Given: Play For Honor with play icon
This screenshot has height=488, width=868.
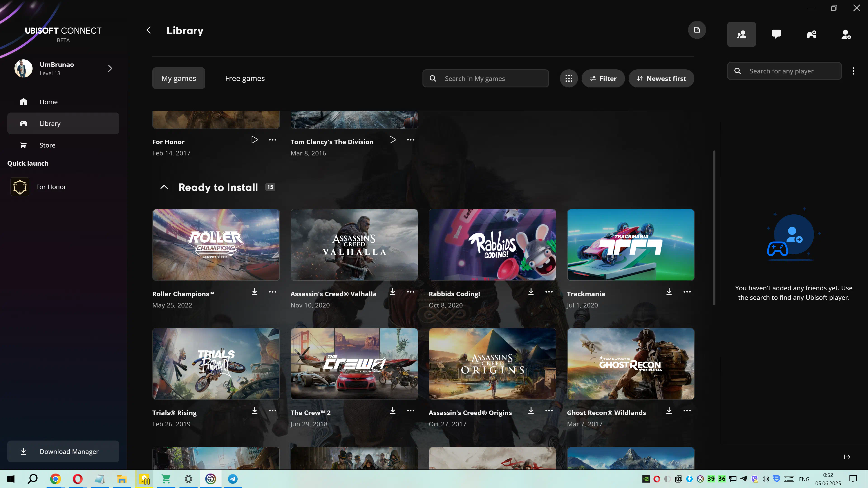Looking at the screenshot, I should 254,140.
